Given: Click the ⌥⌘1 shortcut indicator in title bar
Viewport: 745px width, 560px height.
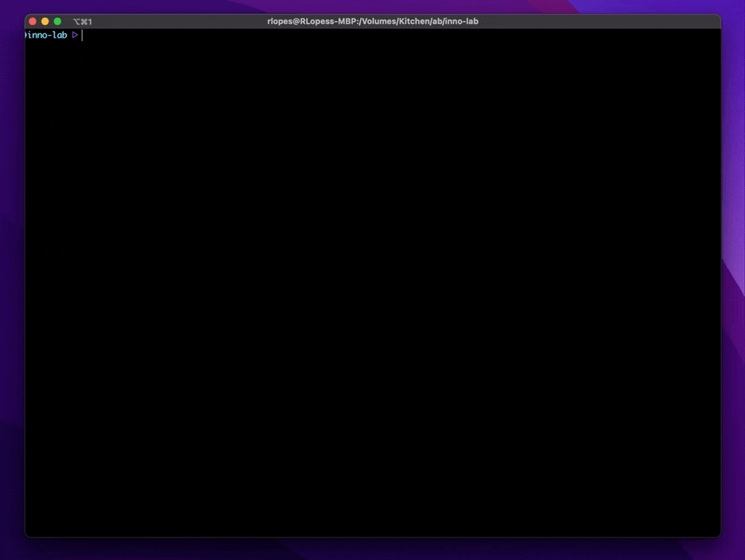Looking at the screenshot, I should point(82,22).
